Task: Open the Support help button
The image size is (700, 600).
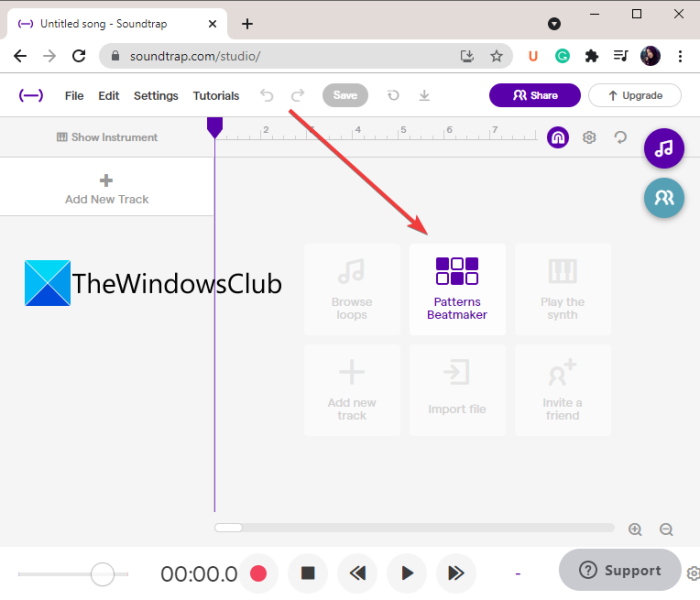Action: [x=620, y=570]
